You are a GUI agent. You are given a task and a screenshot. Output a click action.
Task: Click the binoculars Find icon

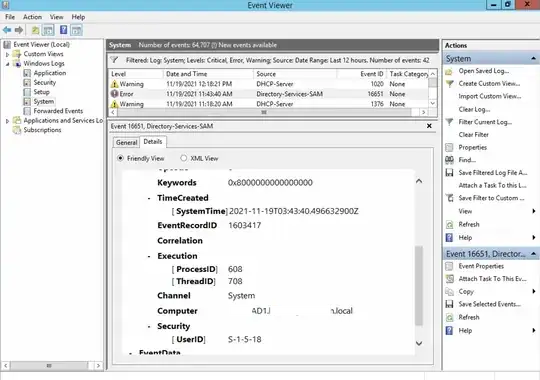449,160
